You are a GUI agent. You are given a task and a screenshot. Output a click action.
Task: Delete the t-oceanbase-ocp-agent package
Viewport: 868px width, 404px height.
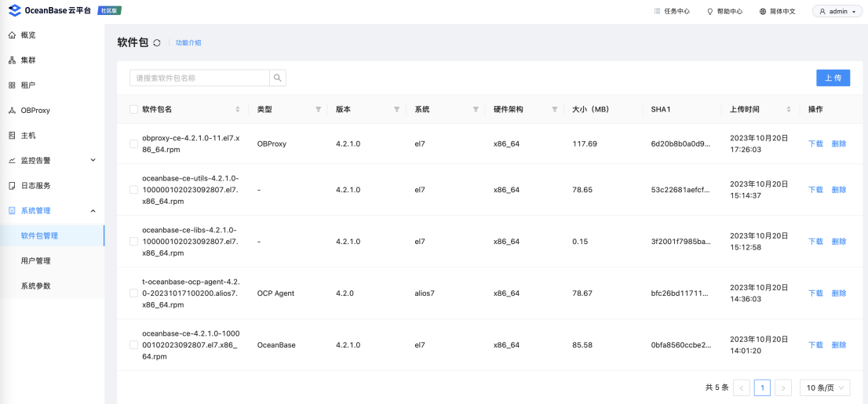[x=839, y=293]
